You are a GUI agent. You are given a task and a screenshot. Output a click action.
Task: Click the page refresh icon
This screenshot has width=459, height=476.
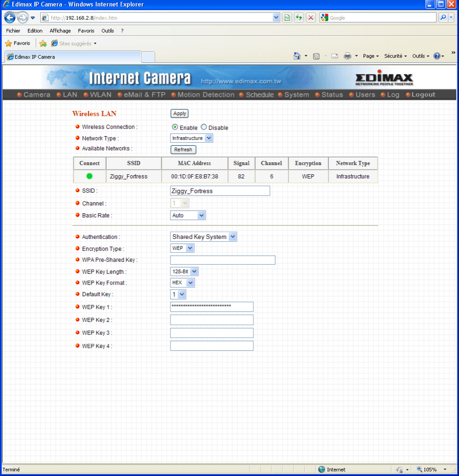(299, 18)
